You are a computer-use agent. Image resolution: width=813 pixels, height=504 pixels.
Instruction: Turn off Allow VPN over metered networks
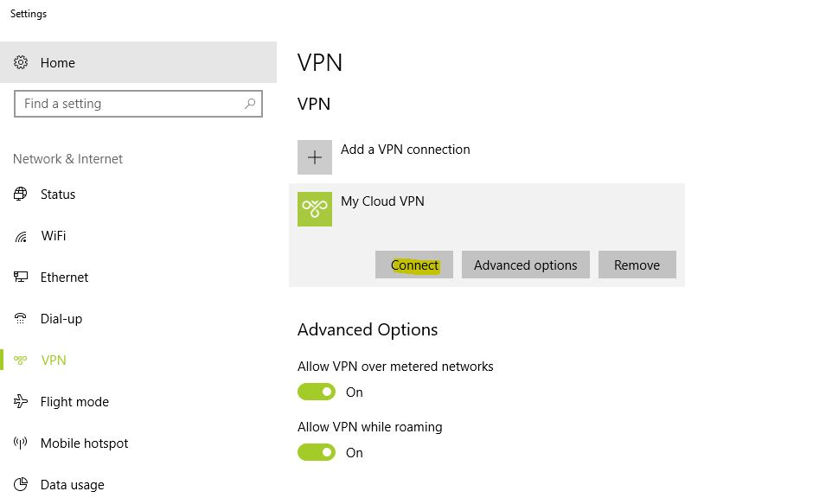click(317, 392)
